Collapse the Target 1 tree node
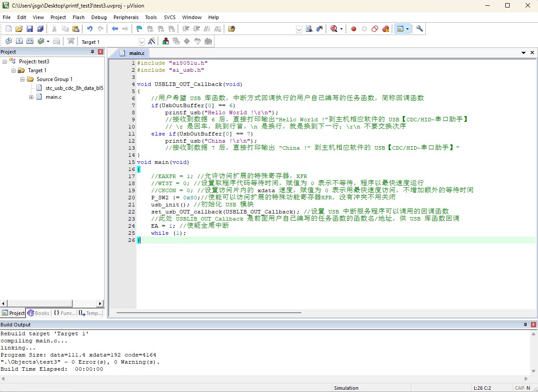Image resolution: width=538 pixels, height=392 pixels. click(x=14, y=70)
